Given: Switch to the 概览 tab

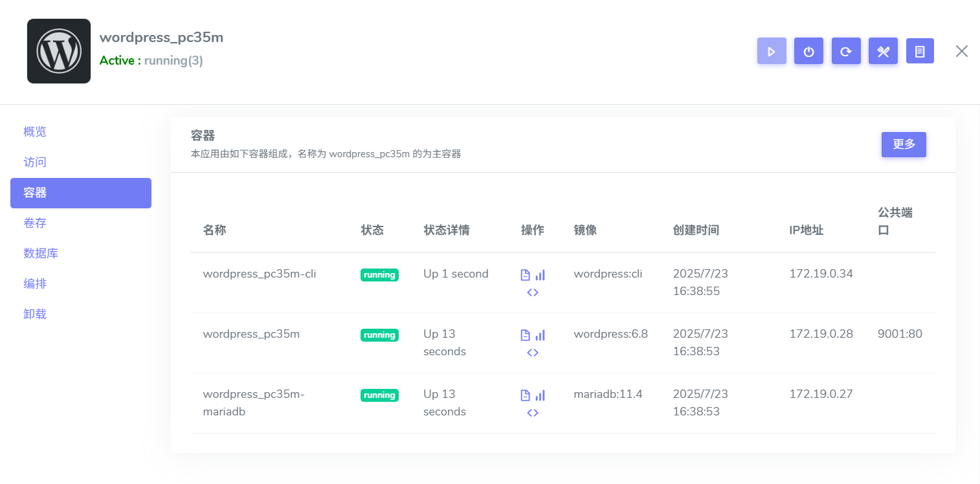Looking at the screenshot, I should (x=34, y=131).
